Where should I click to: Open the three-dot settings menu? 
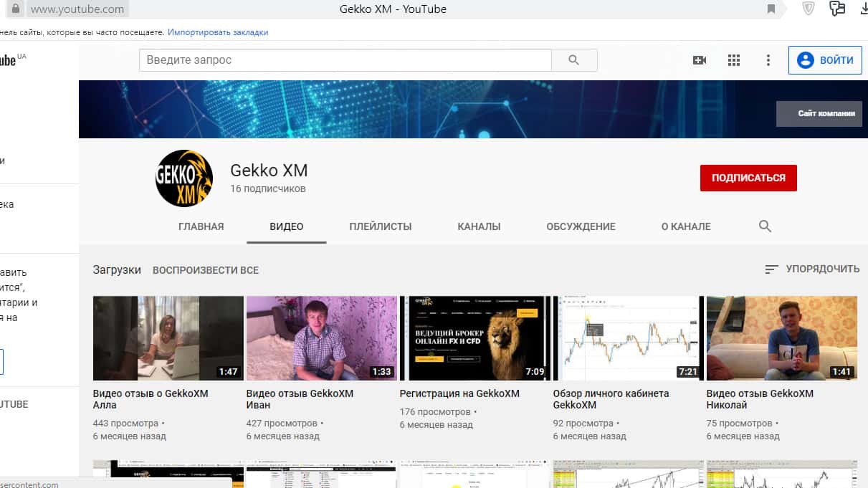pyautogui.click(x=768, y=60)
